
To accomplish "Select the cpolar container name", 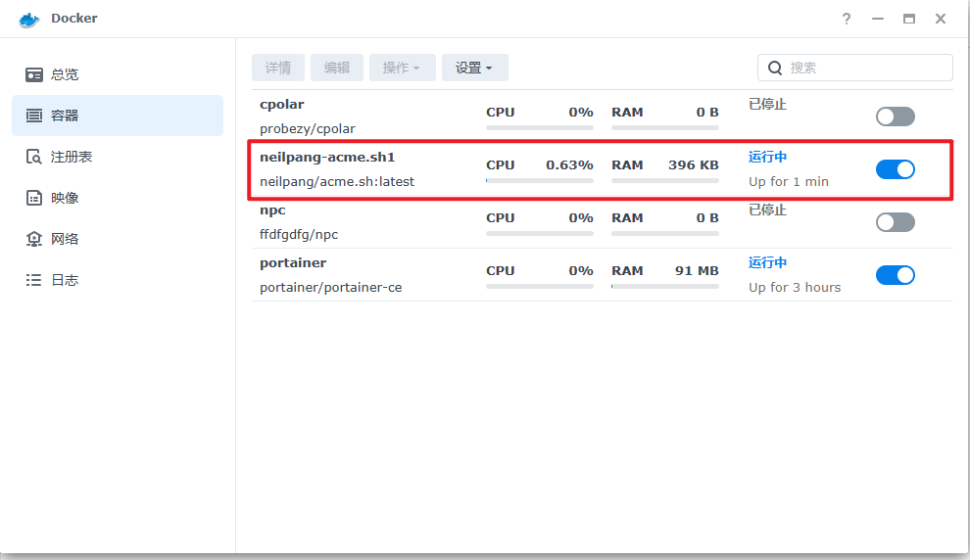I will point(282,105).
